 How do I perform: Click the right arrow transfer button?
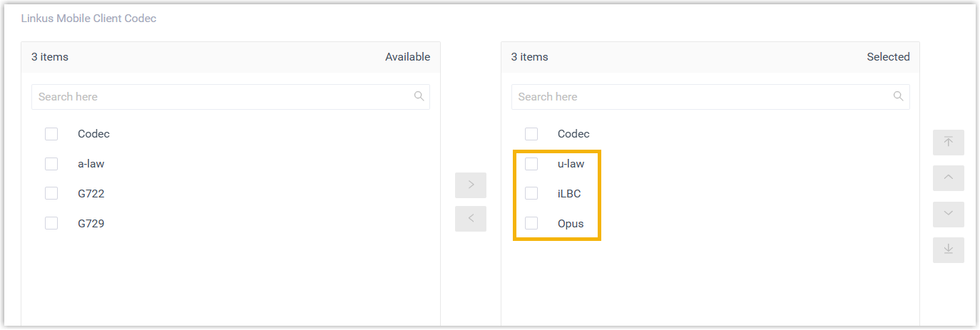click(471, 185)
